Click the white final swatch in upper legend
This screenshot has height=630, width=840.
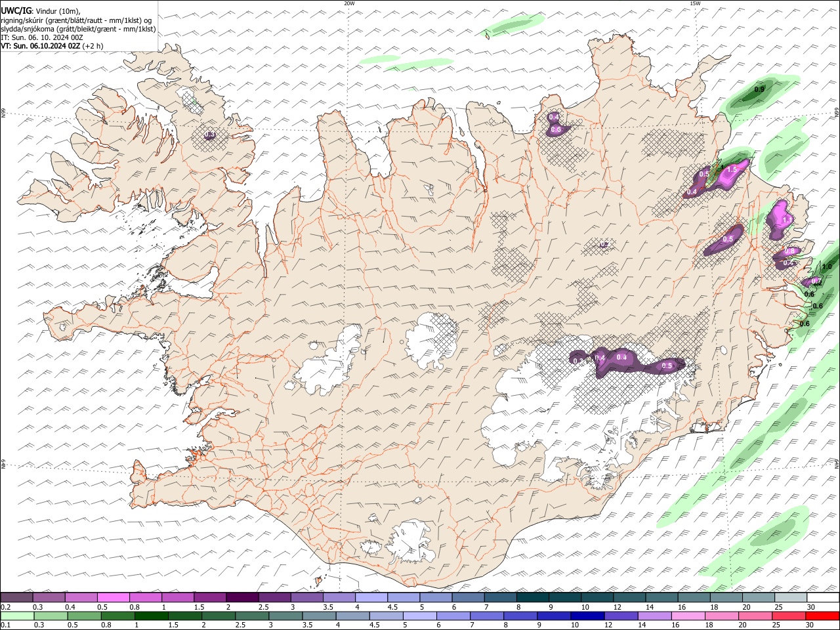[823, 597]
